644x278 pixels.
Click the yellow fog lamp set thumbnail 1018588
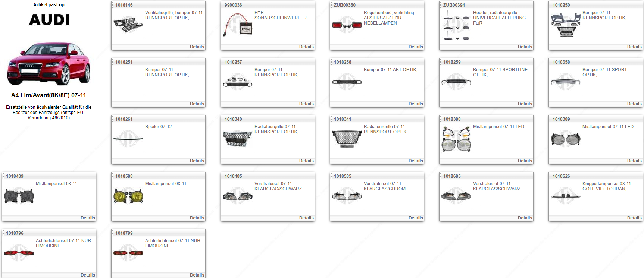(x=128, y=196)
